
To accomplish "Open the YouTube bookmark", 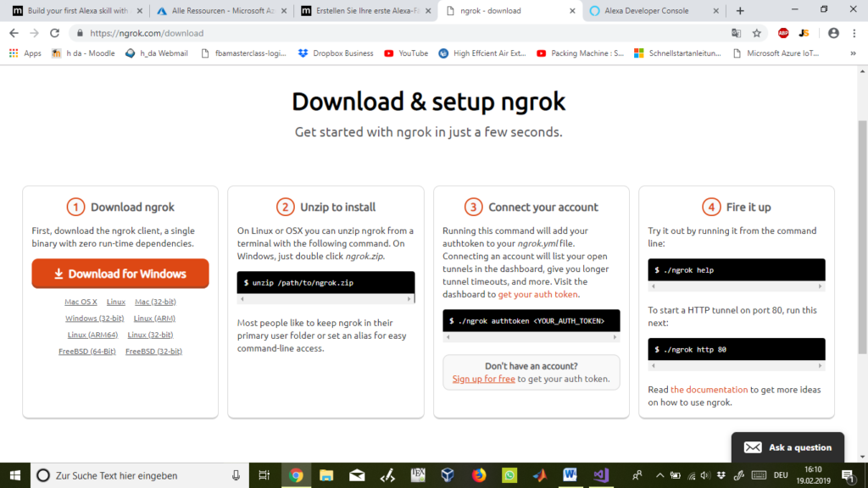I will pos(406,53).
